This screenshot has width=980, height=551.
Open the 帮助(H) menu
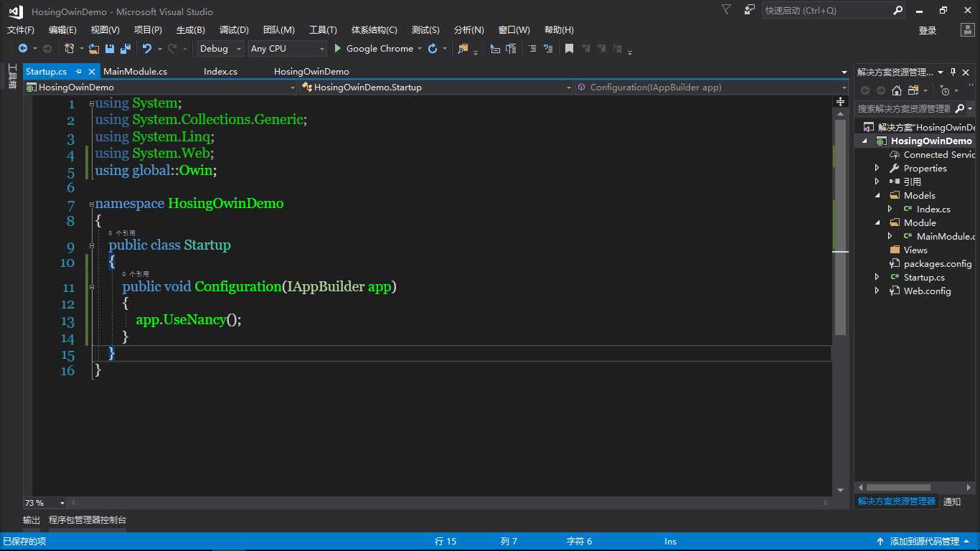tap(559, 30)
